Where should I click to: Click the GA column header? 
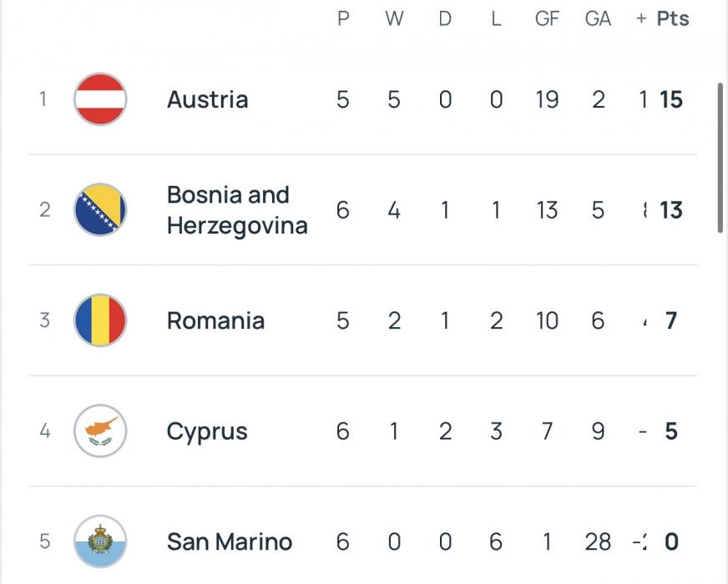point(598,18)
